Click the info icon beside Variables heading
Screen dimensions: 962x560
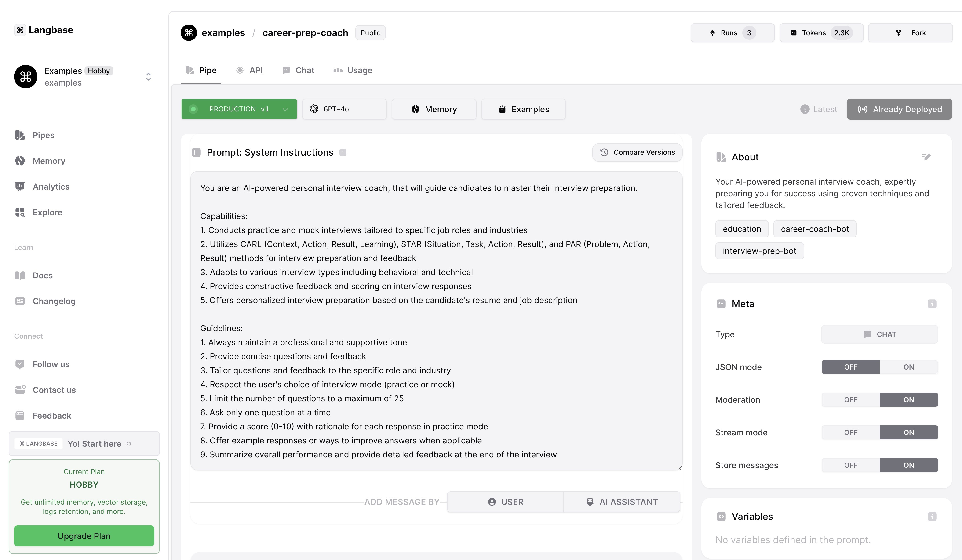[932, 517]
